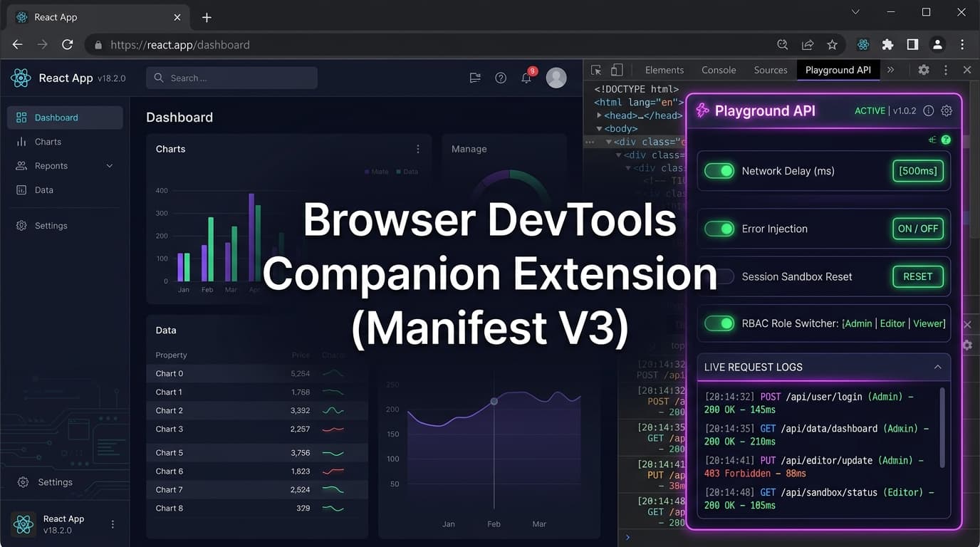Click the React App logo in sidebar header

[21, 78]
